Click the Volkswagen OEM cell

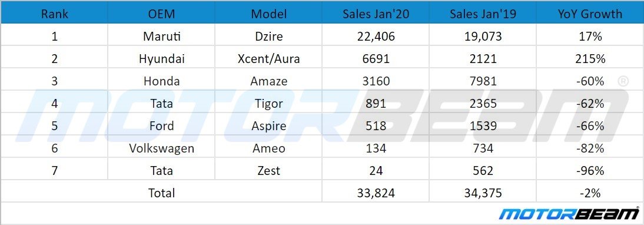[161, 148]
